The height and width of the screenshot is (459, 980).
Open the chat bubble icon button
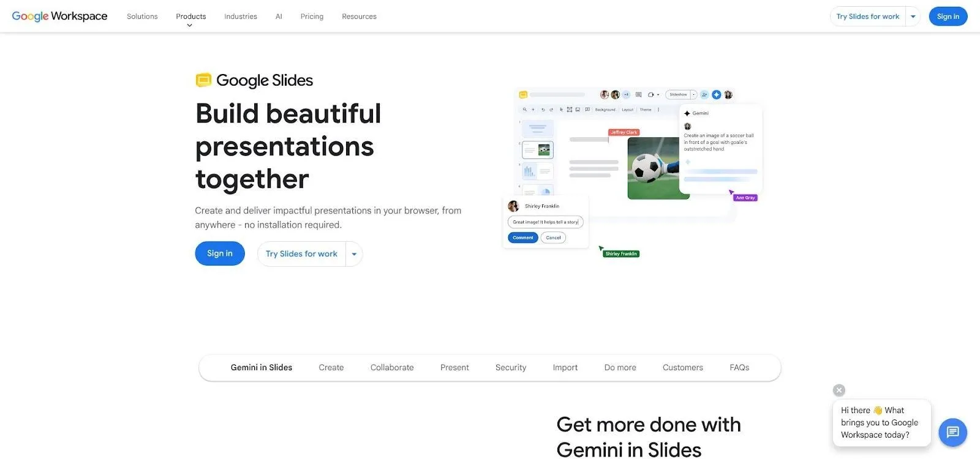[x=952, y=433]
